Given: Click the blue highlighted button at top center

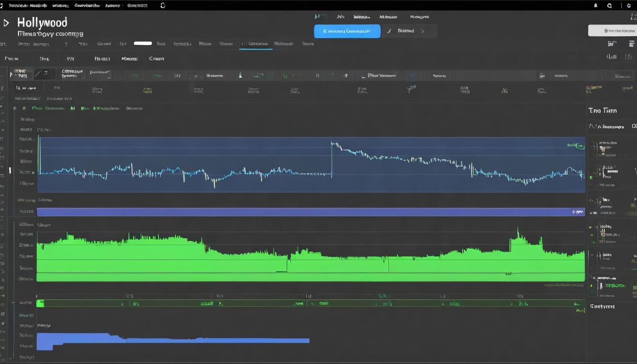Looking at the screenshot, I should pyautogui.click(x=347, y=31).
